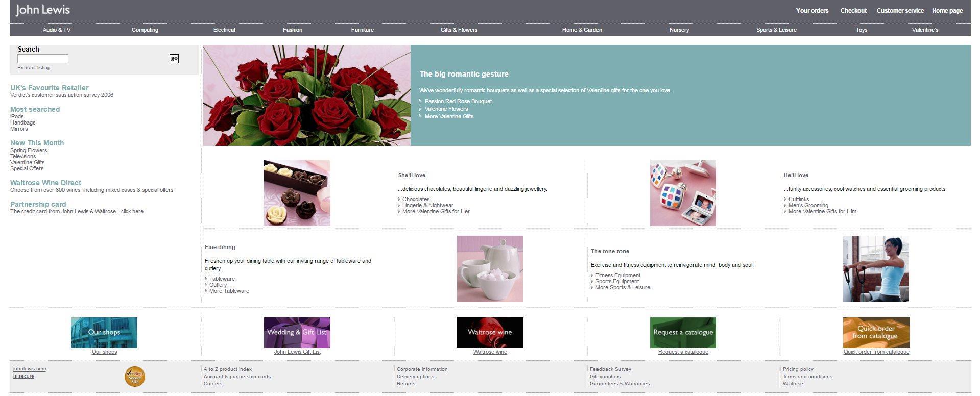980x396 pixels.
Task: Open the Valentine's category
Action: pos(925,30)
